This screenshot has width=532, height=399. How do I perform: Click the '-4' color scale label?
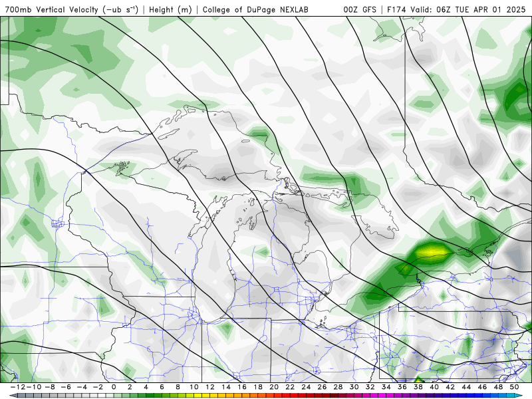(82, 387)
